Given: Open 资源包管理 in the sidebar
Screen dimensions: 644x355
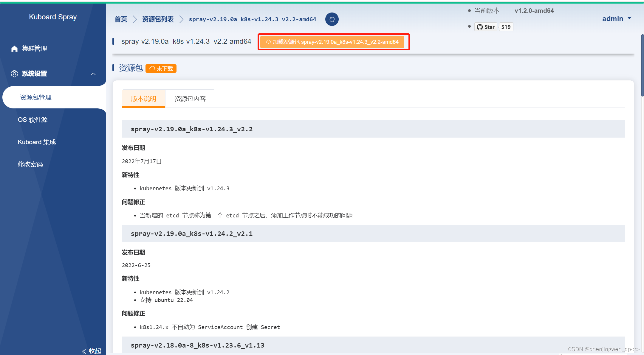Looking at the screenshot, I should coord(36,97).
